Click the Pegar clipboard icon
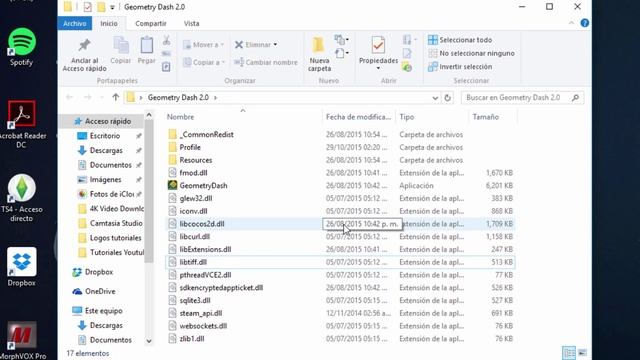640x360 pixels. (147, 45)
